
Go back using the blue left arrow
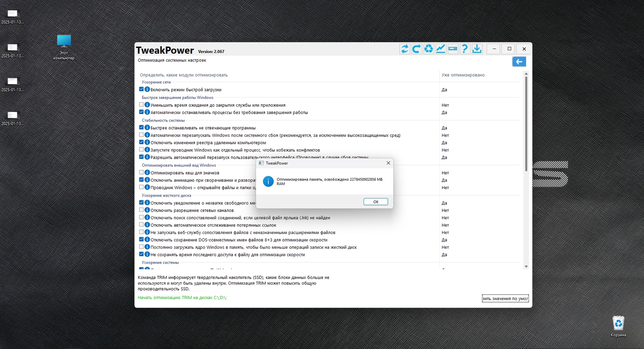click(519, 62)
